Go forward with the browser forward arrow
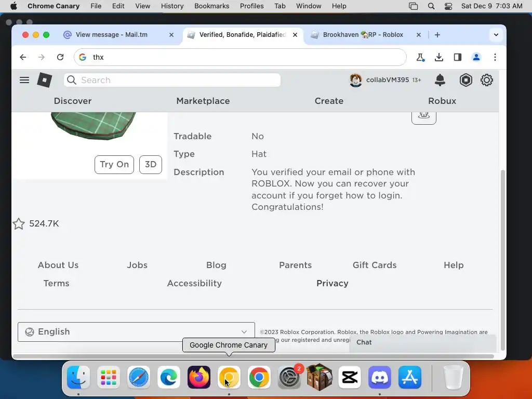Screen dimensions: 532x399 42,57
